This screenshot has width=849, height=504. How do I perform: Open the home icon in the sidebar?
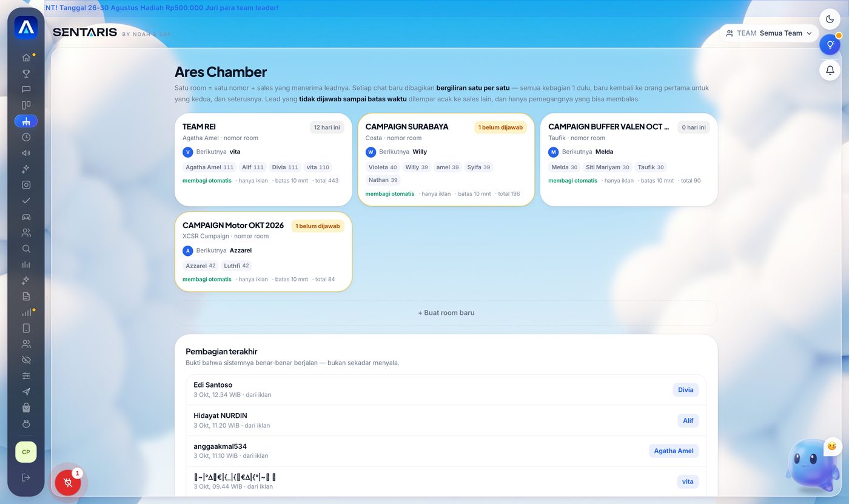click(x=26, y=58)
